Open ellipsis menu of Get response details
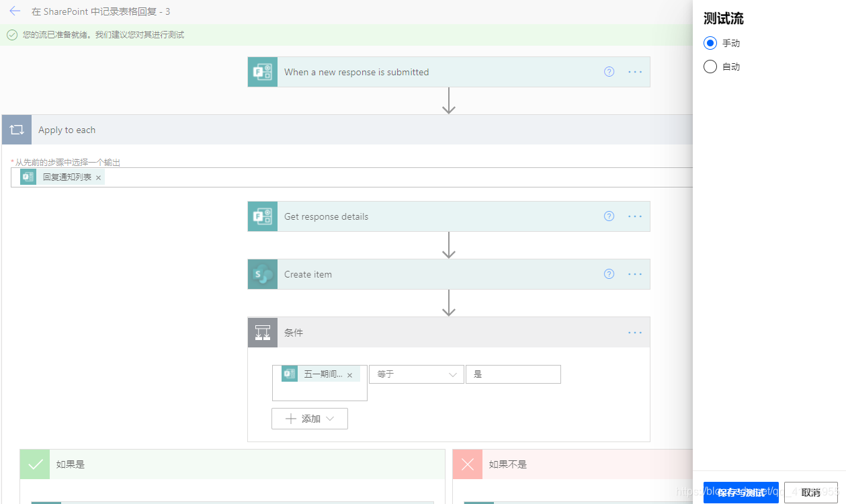 (635, 216)
